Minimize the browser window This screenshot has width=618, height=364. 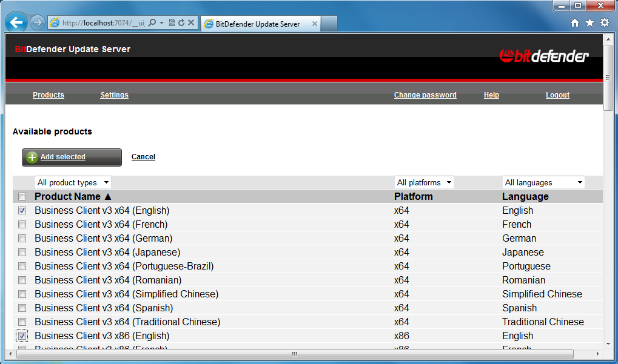click(561, 5)
